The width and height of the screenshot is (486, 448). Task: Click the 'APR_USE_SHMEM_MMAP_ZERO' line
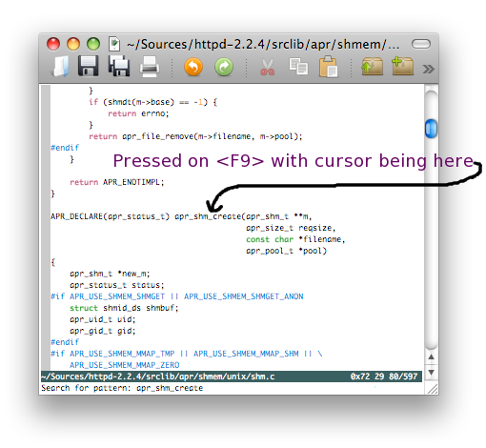pos(125,365)
